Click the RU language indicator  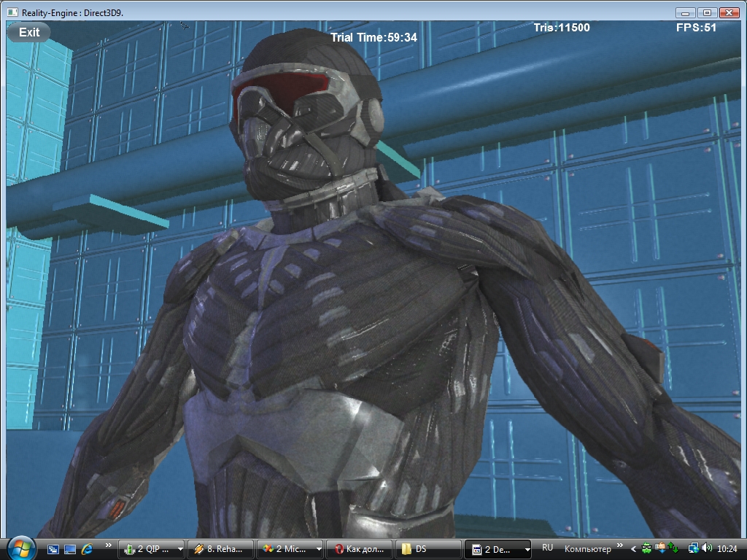[548, 548]
